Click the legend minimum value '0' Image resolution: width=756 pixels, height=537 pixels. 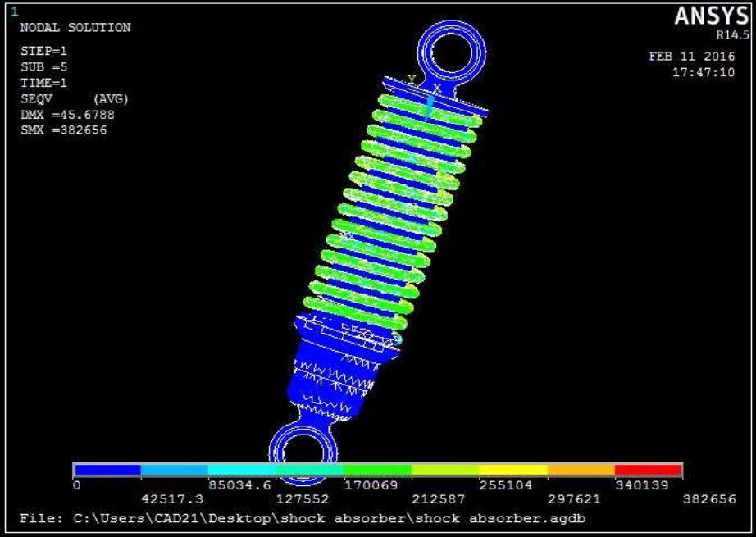pyautogui.click(x=76, y=485)
